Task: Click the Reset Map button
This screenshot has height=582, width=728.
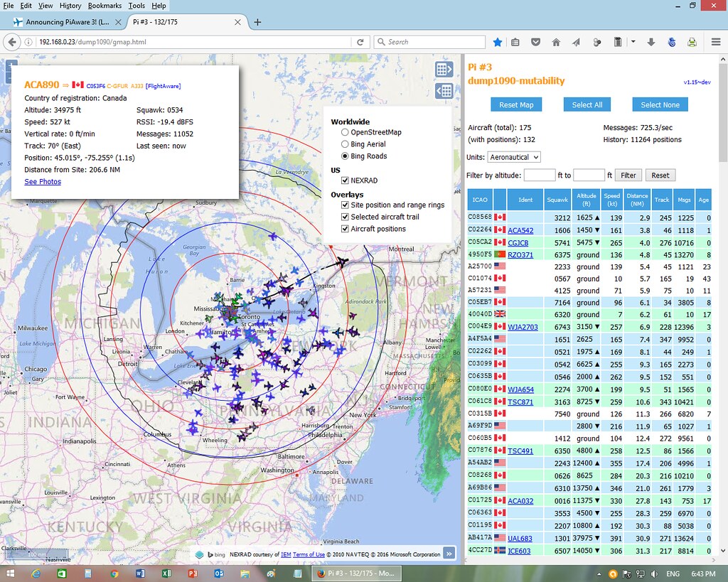Action: (x=516, y=105)
